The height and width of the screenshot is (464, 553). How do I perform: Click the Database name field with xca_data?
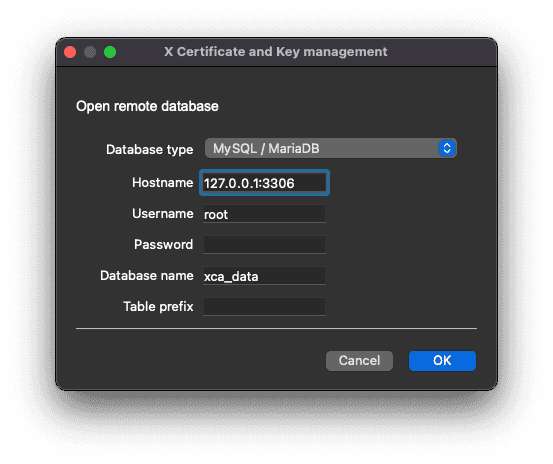pyautogui.click(x=264, y=276)
